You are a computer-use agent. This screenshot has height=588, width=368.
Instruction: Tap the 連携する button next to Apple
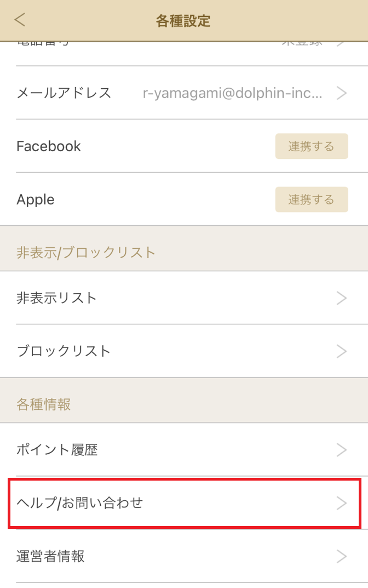(312, 199)
